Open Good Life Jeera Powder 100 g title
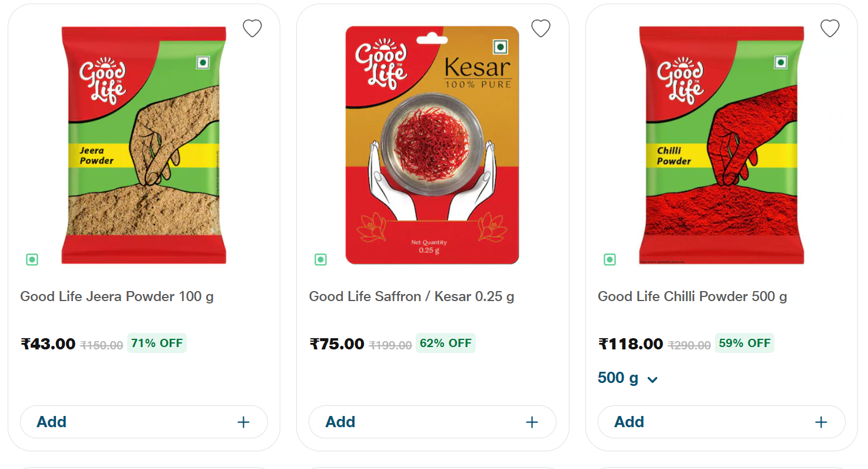This screenshot has width=868, height=469. (x=117, y=296)
